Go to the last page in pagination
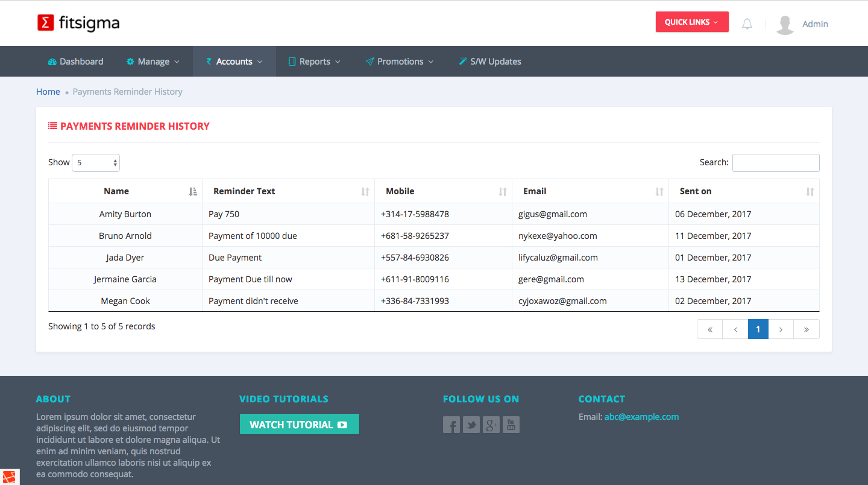 (807, 329)
